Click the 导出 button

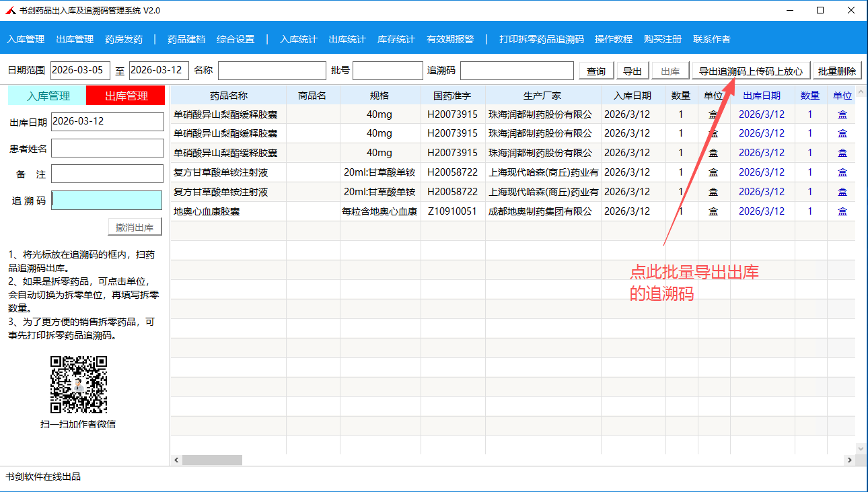pos(632,71)
